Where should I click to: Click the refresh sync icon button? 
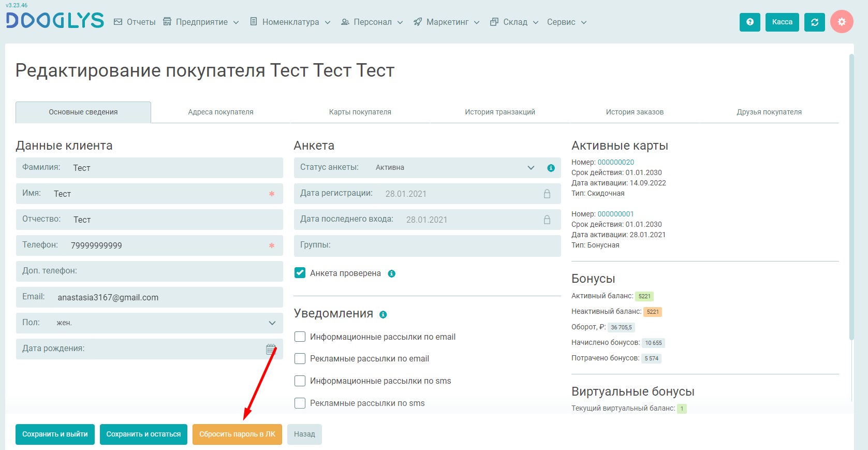pyautogui.click(x=815, y=22)
